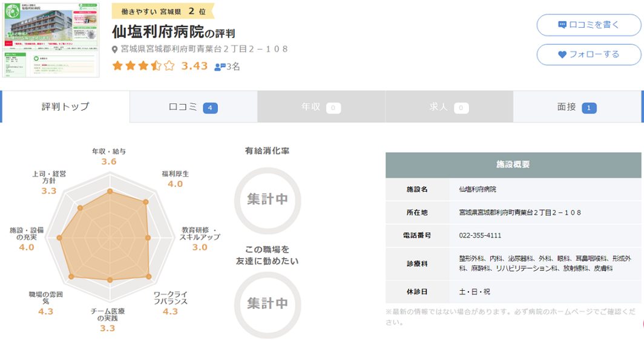This screenshot has width=644, height=341.
Task: Open the 評判トップ tab
Action: pyautogui.click(x=65, y=106)
